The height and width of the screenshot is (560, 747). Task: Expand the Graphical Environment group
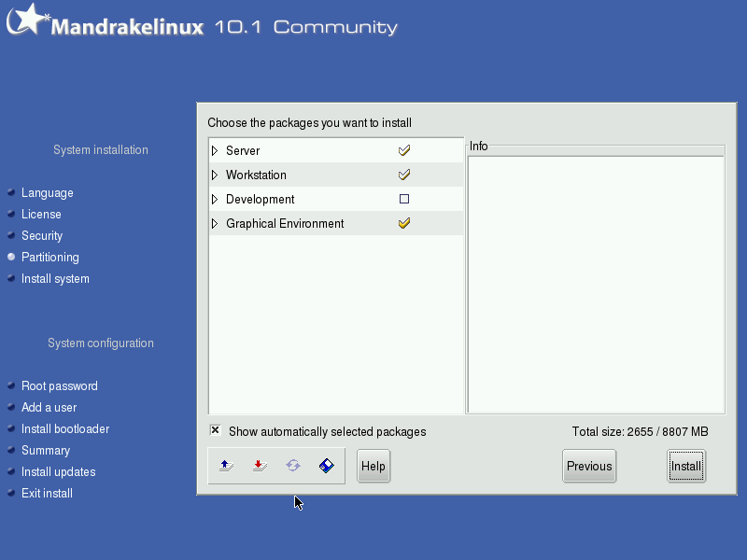tap(215, 223)
